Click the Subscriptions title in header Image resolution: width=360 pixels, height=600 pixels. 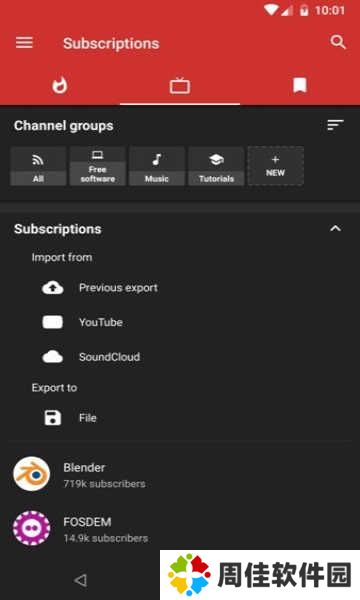pyautogui.click(x=111, y=43)
